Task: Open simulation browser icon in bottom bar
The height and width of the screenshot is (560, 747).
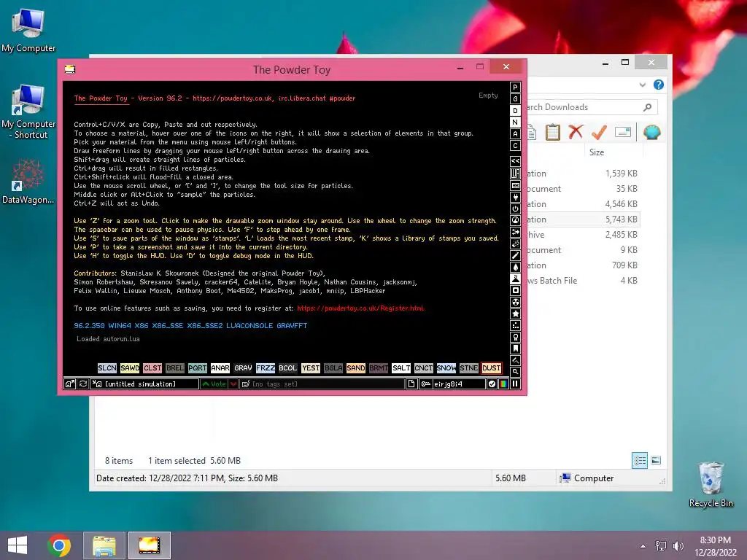Action: point(69,384)
